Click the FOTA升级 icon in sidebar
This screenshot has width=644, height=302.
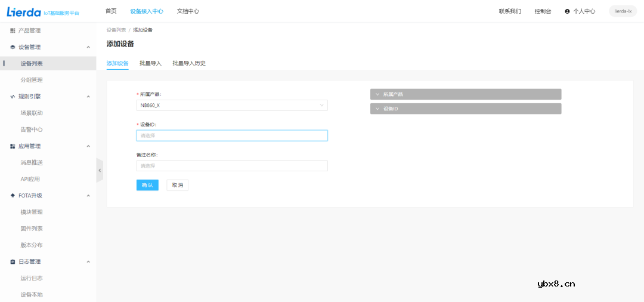tap(13, 196)
